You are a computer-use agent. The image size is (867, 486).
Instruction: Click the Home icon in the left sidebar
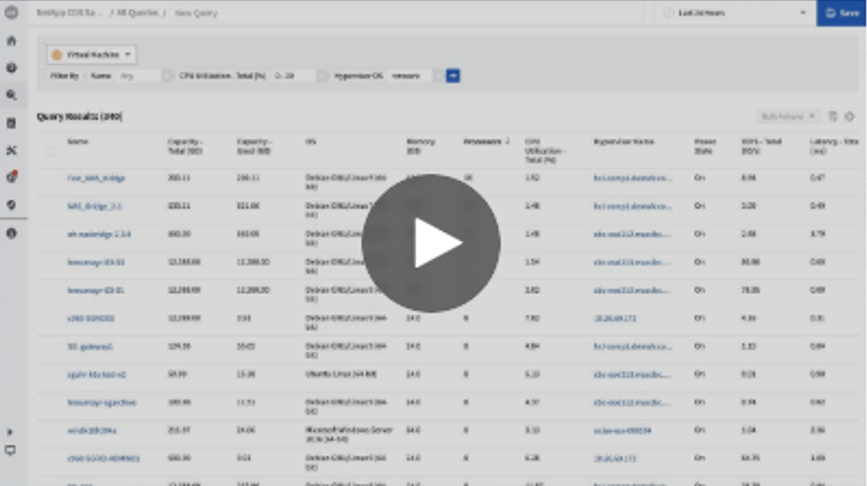click(11, 41)
